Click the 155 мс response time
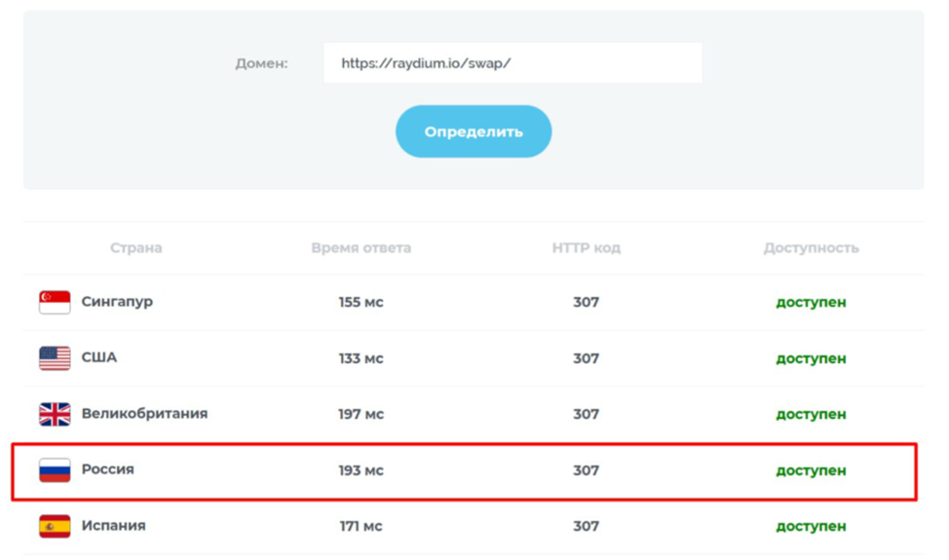This screenshot has width=949, height=560. tap(361, 302)
